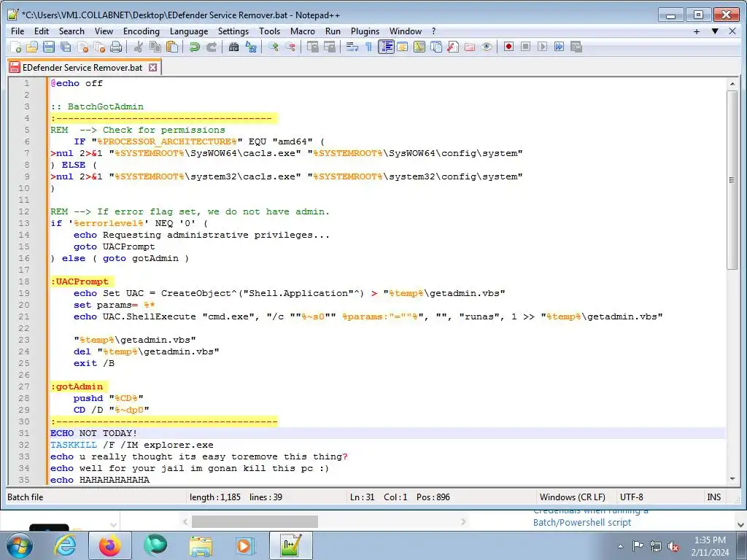Create a new document with the New icon
The height and width of the screenshot is (560, 747).
(x=16, y=47)
